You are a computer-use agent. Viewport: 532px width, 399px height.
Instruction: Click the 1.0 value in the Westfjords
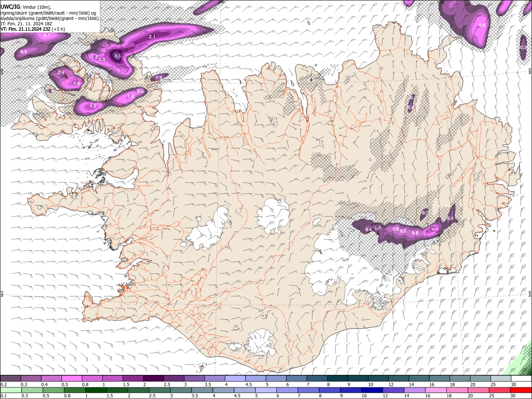(131, 96)
